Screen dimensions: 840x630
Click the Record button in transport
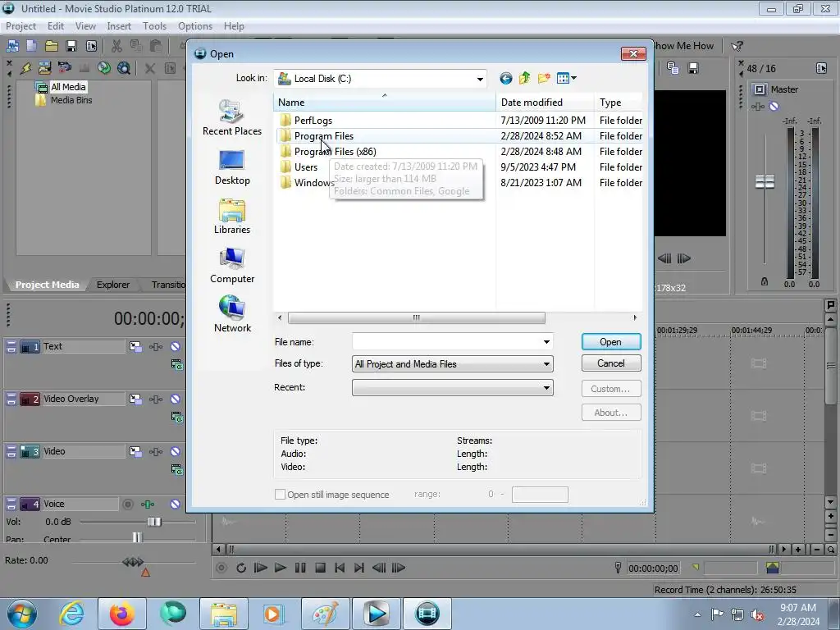pyautogui.click(x=221, y=568)
